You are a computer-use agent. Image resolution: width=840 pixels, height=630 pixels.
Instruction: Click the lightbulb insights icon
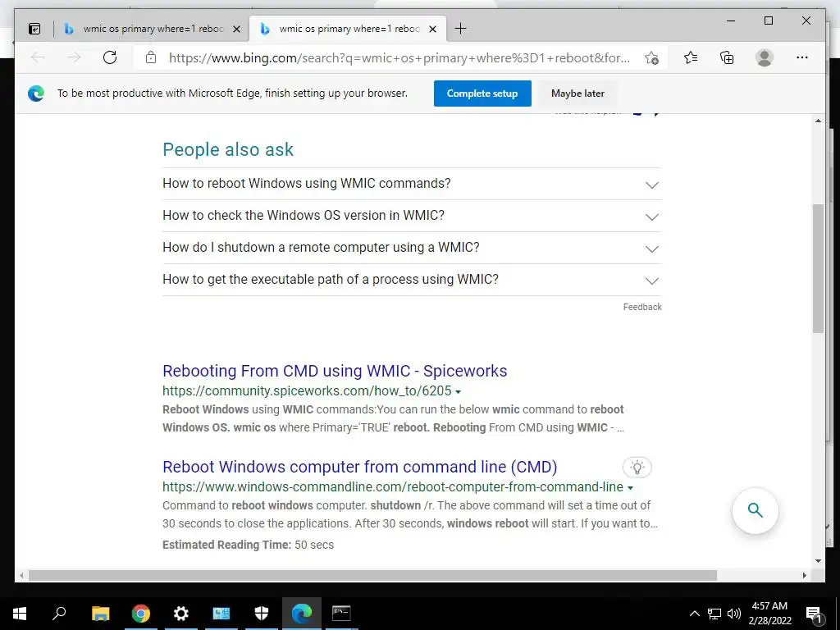(637, 467)
